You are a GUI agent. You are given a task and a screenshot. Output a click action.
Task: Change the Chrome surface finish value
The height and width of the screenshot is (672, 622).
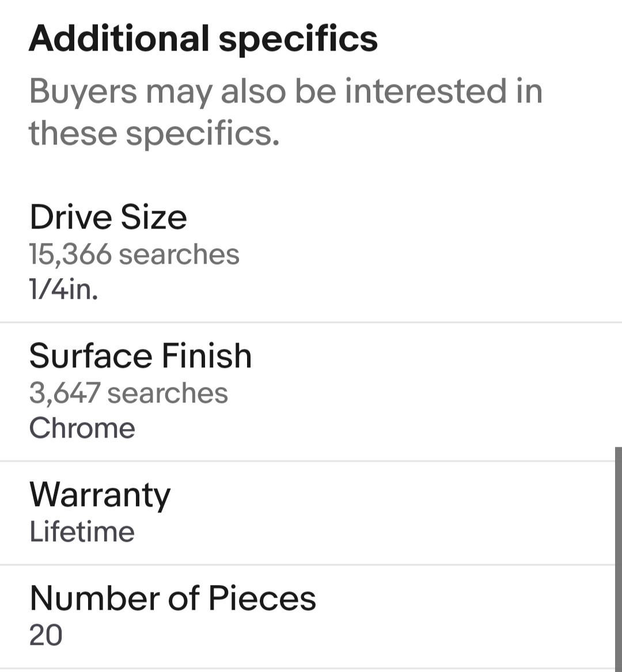pyautogui.click(x=82, y=428)
